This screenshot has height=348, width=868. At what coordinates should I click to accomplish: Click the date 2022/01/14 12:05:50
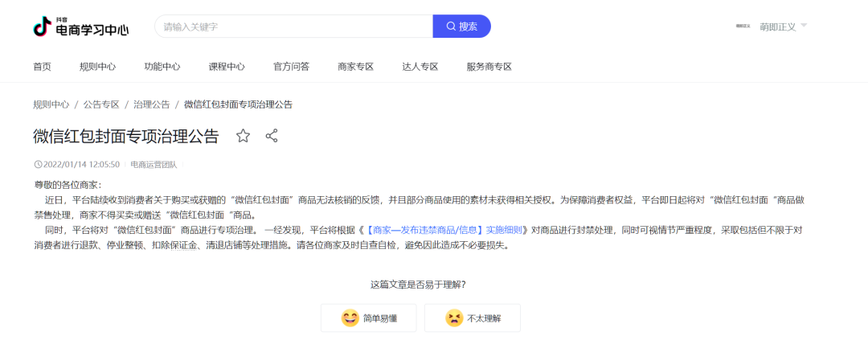tap(81, 164)
